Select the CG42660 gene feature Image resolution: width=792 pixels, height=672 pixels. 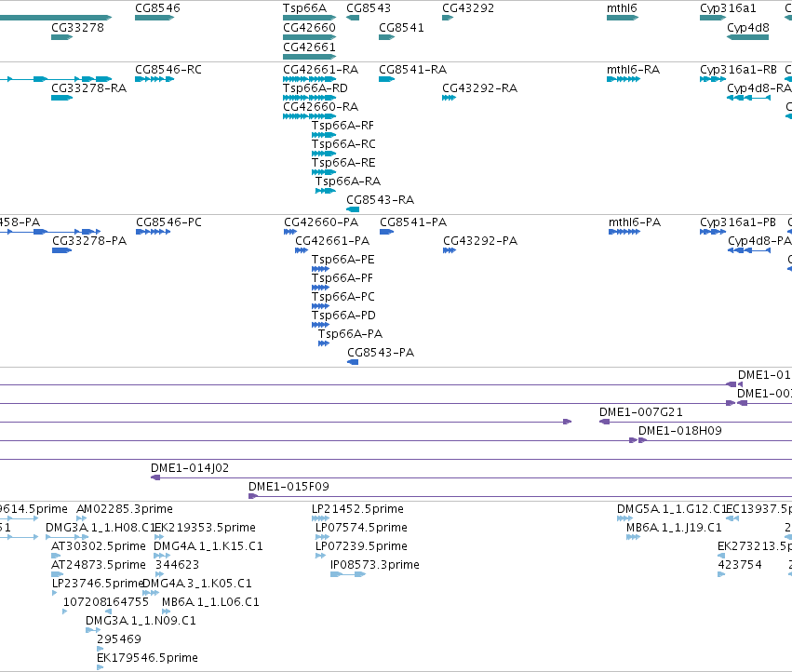click(x=309, y=37)
